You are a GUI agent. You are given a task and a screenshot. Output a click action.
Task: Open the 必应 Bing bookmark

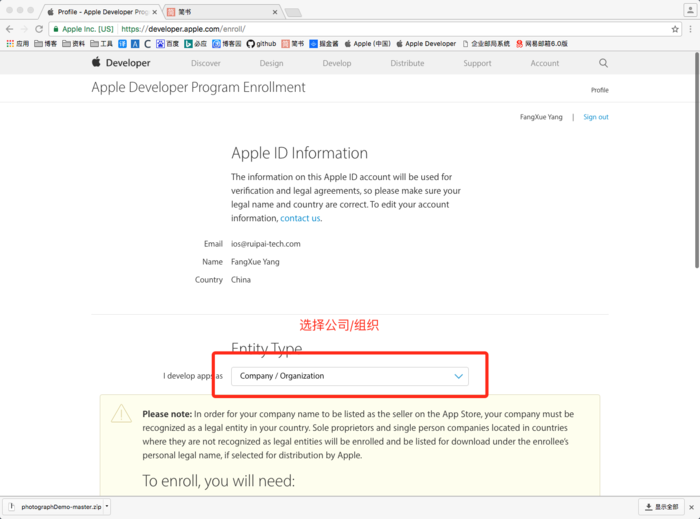[x=196, y=44]
